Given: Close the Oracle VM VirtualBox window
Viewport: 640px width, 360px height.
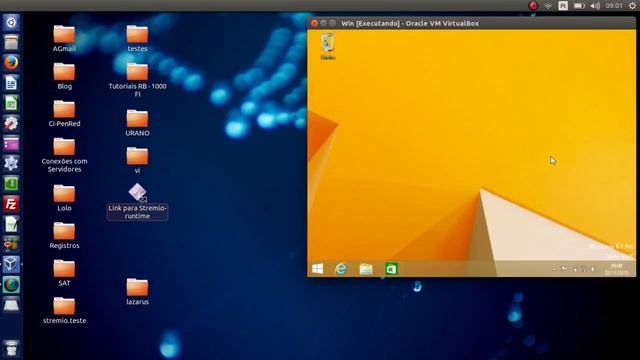Looking at the screenshot, I should pyautogui.click(x=314, y=23).
